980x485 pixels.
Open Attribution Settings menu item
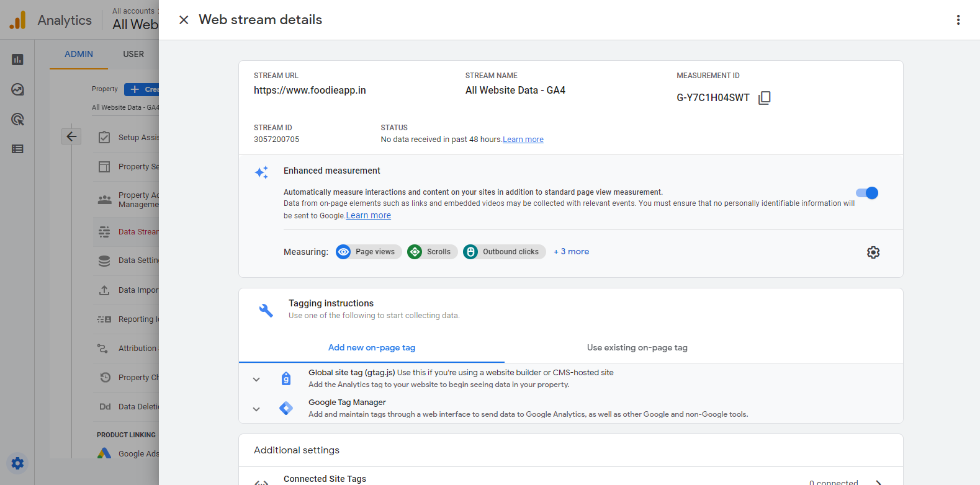point(126,349)
